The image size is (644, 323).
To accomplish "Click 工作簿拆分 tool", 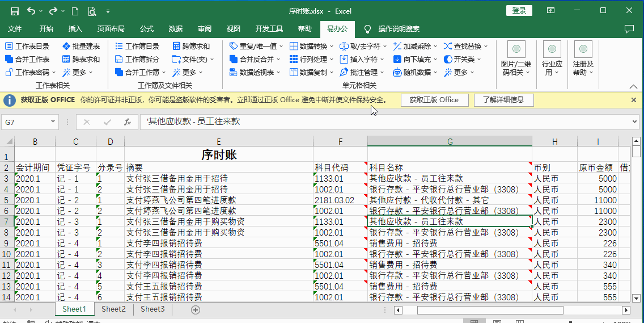I will click(x=137, y=59).
